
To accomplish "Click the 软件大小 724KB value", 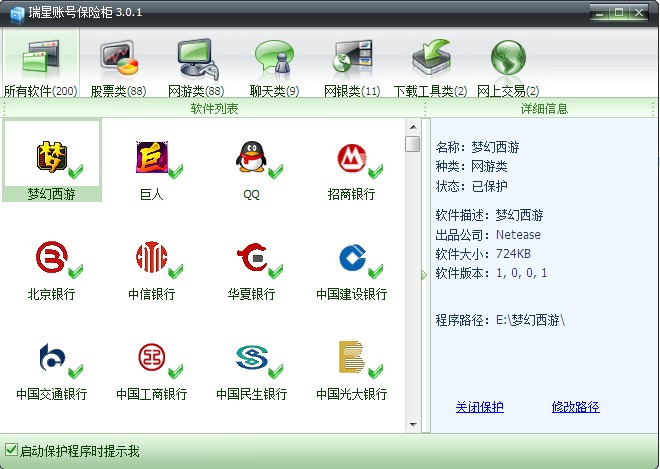I will click(514, 254).
